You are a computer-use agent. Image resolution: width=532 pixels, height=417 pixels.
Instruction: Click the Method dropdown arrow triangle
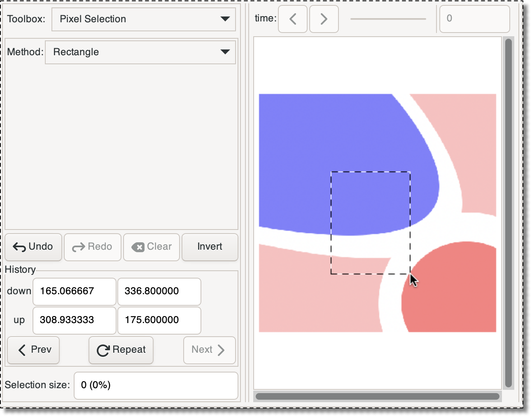[226, 52]
